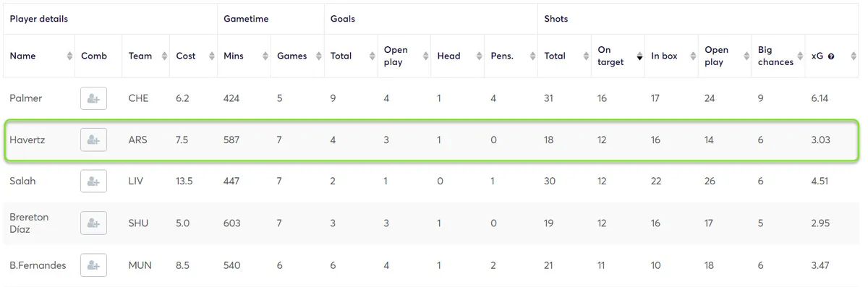
Task: Click the Palmer player name
Action: click(x=26, y=98)
